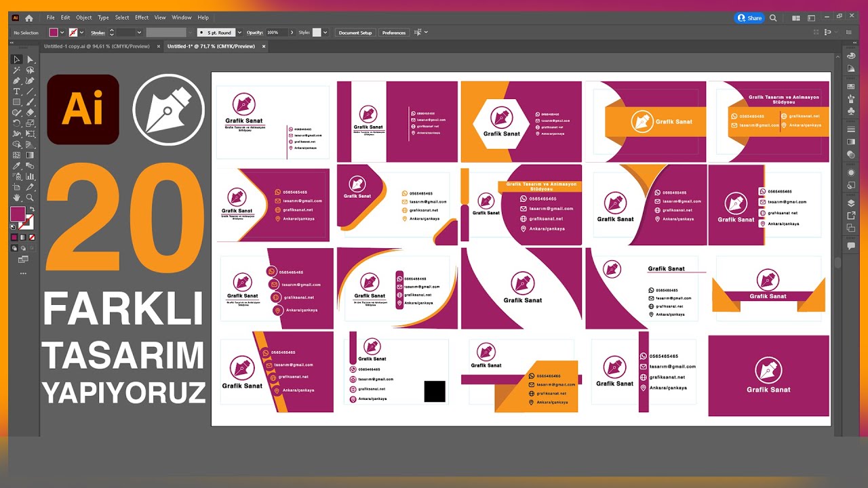Choose the Blend tool

30,166
